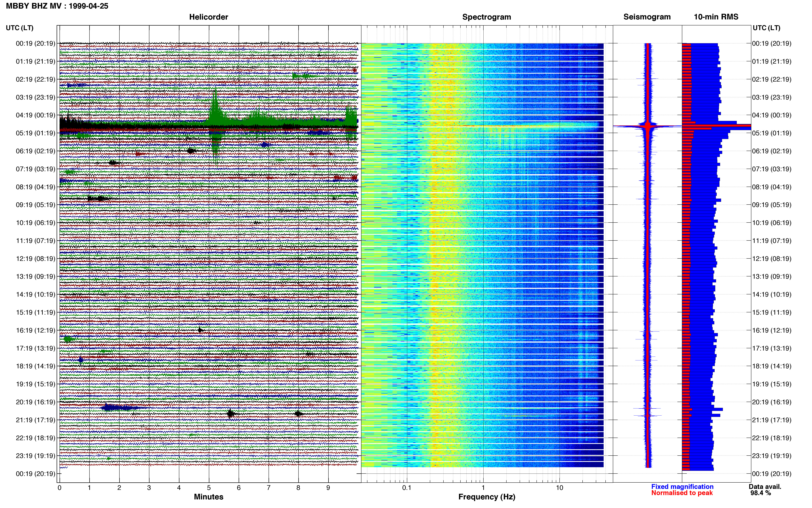This screenshot has height=508, width=812.
Task: Click the 'Normalised to peak' legend entry
Action: pos(682,493)
